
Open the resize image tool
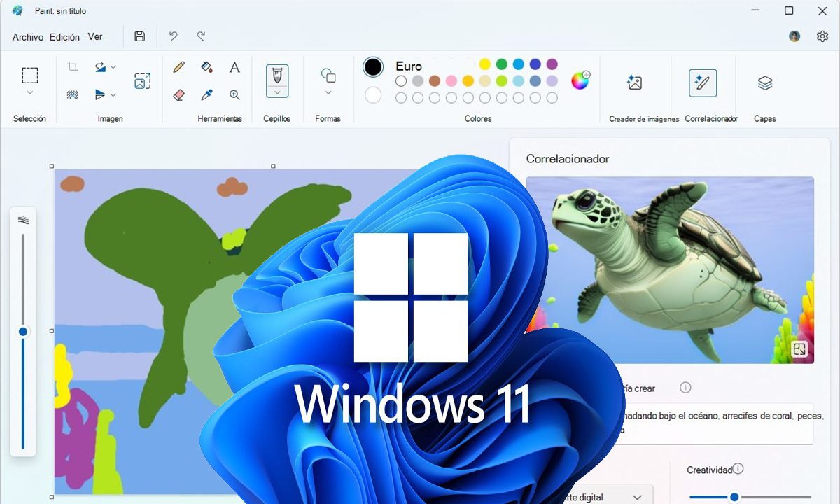[x=143, y=81]
